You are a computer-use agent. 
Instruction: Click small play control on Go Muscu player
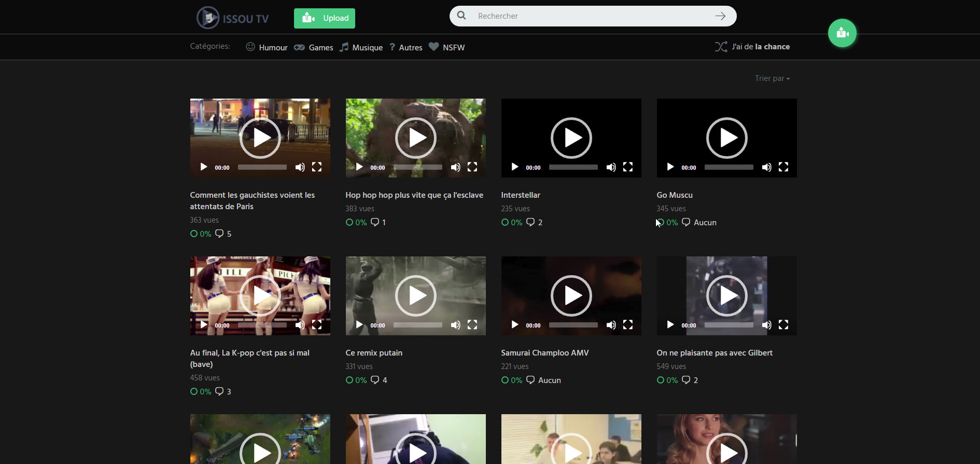[670, 167]
